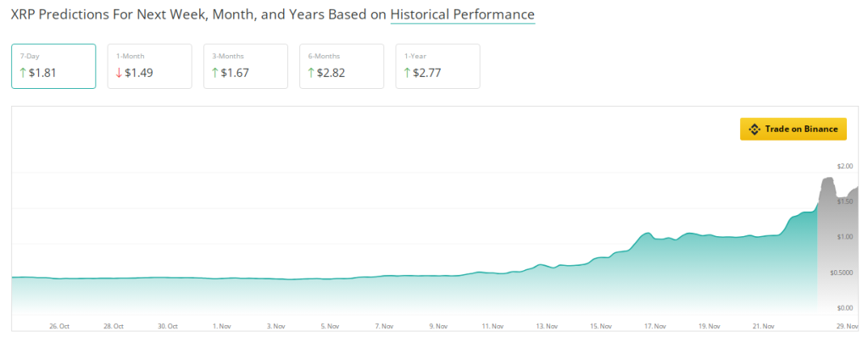Click the green up arrow in 3-Months card
The height and width of the screenshot is (342, 868).
[x=215, y=73]
